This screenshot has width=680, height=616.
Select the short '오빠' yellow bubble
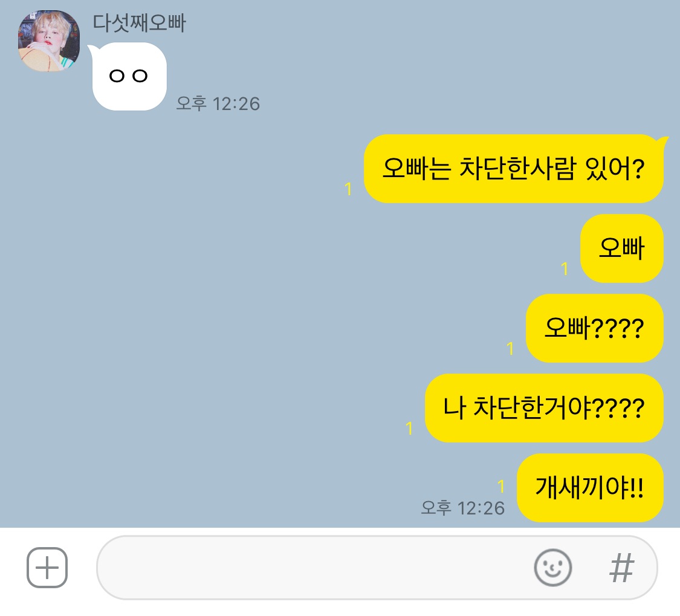pos(622,248)
